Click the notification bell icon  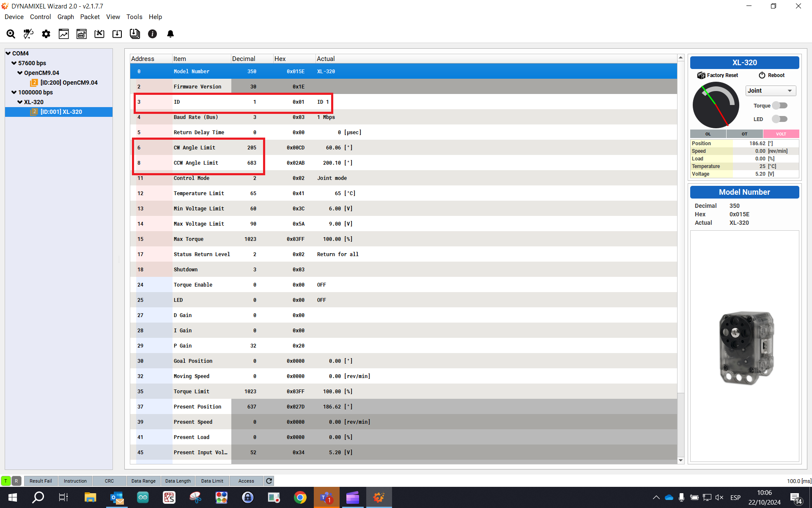click(x=170, y=34)
